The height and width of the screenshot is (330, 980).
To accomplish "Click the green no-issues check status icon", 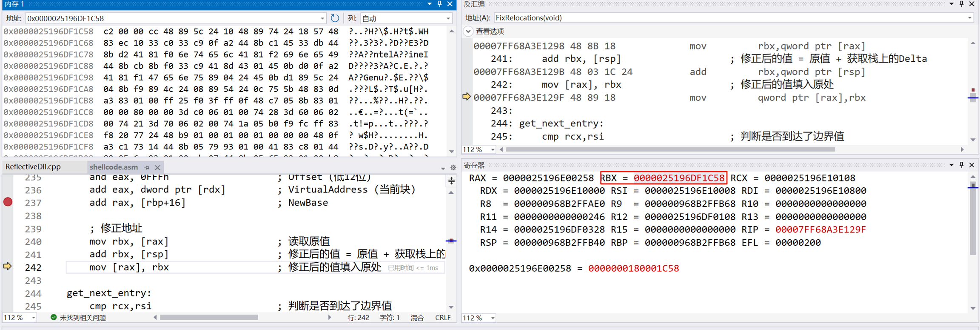I will pos(54,317).
